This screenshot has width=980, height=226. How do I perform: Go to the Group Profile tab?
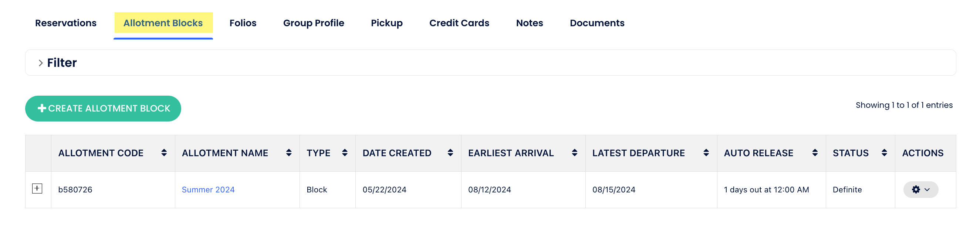coord(314,23)
